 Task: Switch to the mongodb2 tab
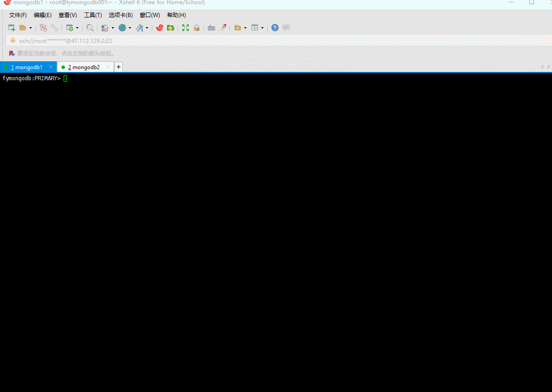(x=85, y=67)
